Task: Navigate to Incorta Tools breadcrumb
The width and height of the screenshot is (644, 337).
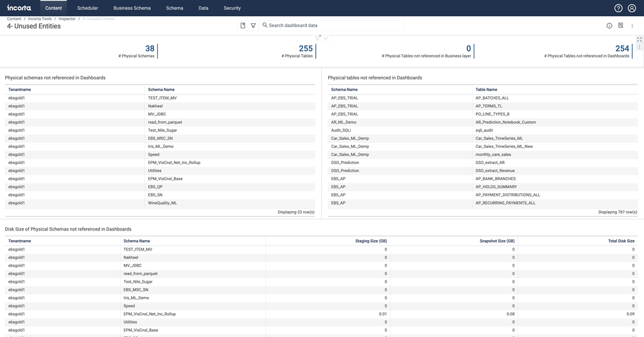Action: coord(40,19)
